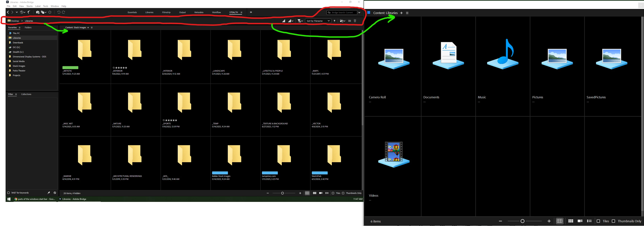The height and width of the screenshot is (226, 644).
Task: Click the ascending order arrow icon
Action: 334,21
